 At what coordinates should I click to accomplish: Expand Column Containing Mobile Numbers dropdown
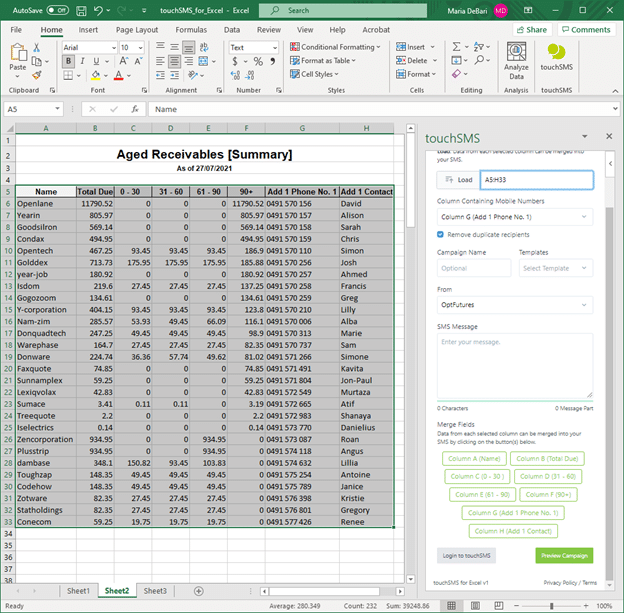(514, 217)
